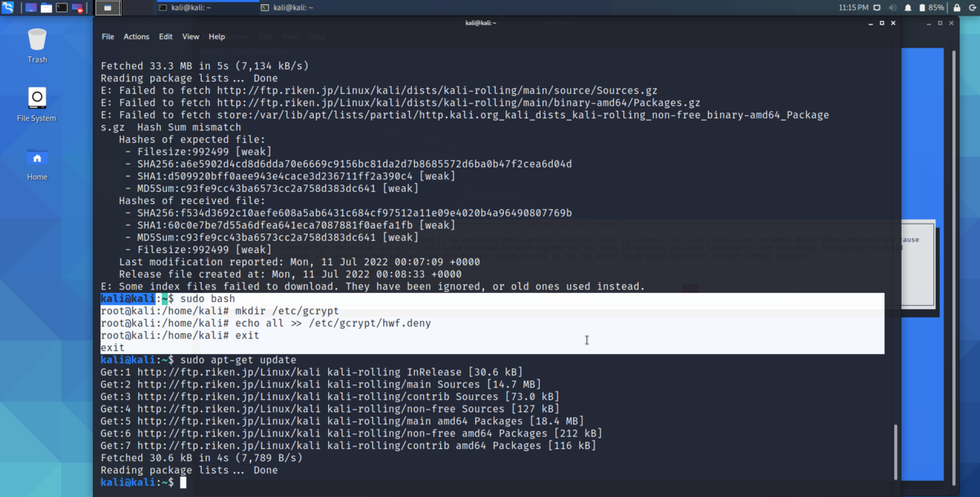Close the front terminal window
Screen dimensions: 980x497
point(893,23)
